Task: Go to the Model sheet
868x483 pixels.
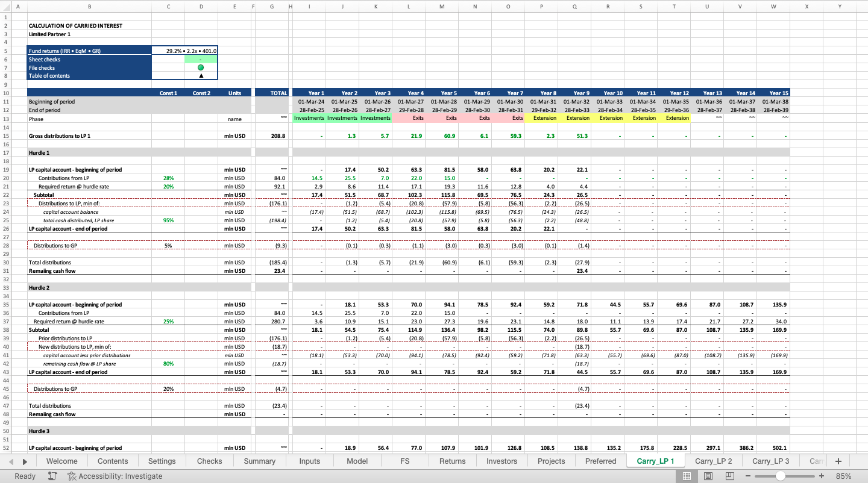Action: (x=357, y=461)
